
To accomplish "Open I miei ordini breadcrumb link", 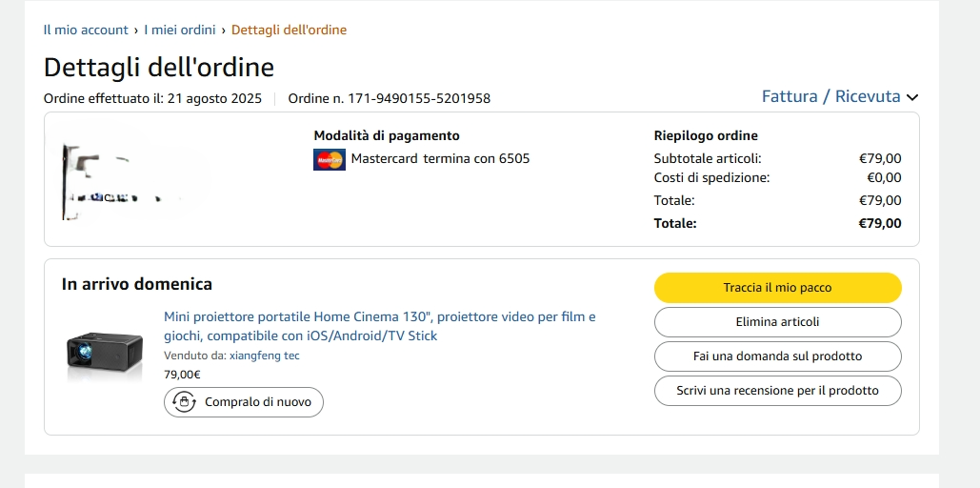I will pos(180,30).
